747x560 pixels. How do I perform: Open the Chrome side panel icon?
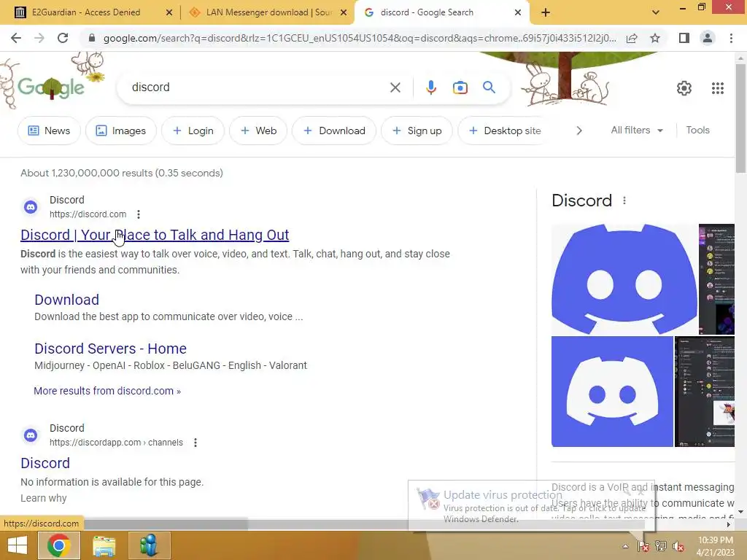684,38
